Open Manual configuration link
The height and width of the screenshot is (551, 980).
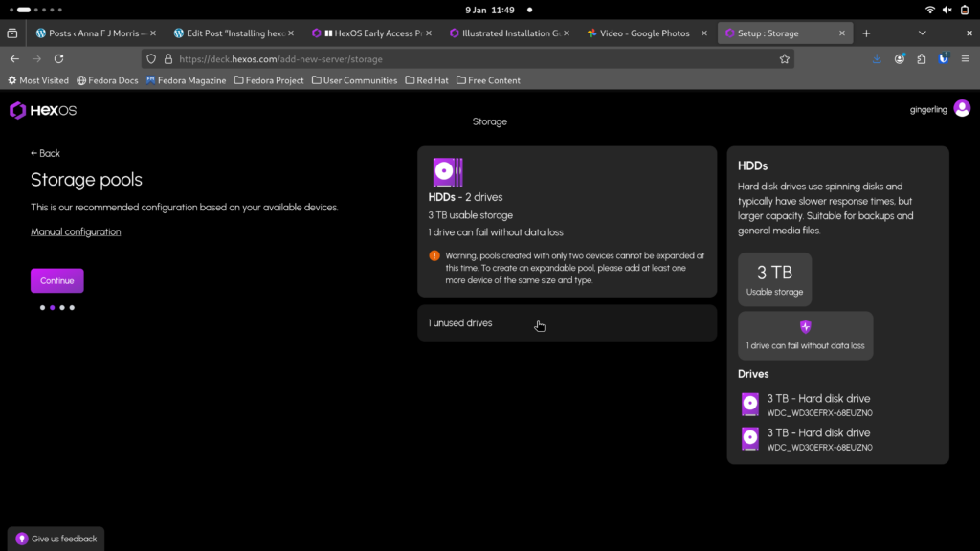click(x=76, y=231)
